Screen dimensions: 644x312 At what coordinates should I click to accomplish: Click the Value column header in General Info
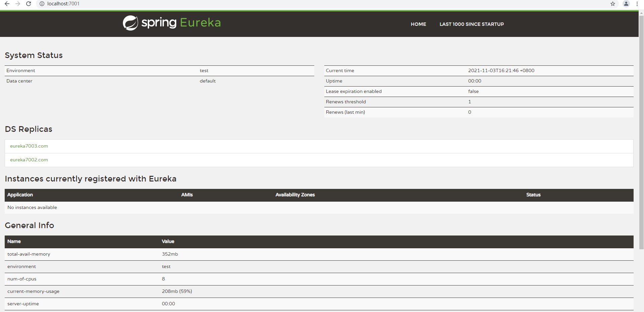[x=168, y=241]
